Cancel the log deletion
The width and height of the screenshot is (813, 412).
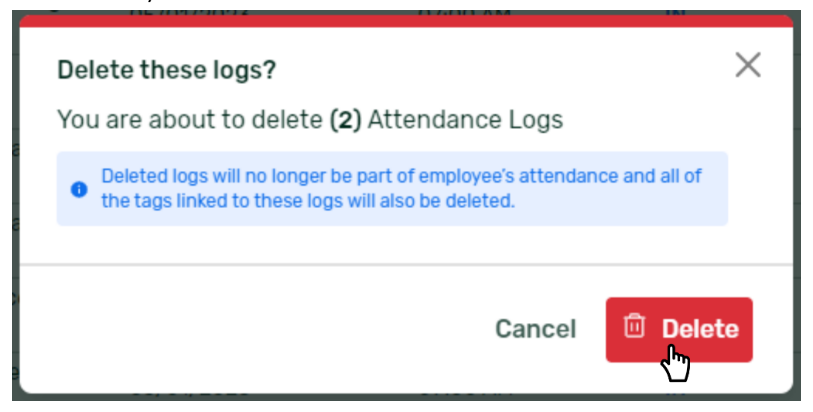pyautogui.click(x=536, y=329)
